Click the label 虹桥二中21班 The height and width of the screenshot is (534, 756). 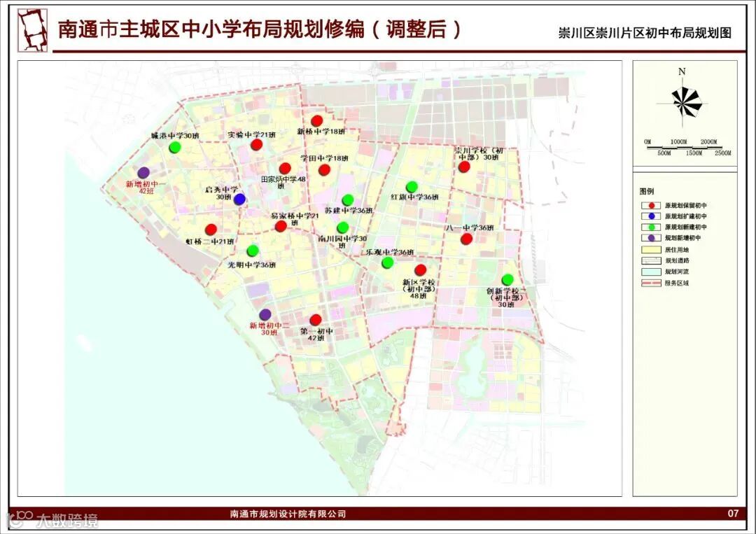pyautogui.click(x=210, y=241)
